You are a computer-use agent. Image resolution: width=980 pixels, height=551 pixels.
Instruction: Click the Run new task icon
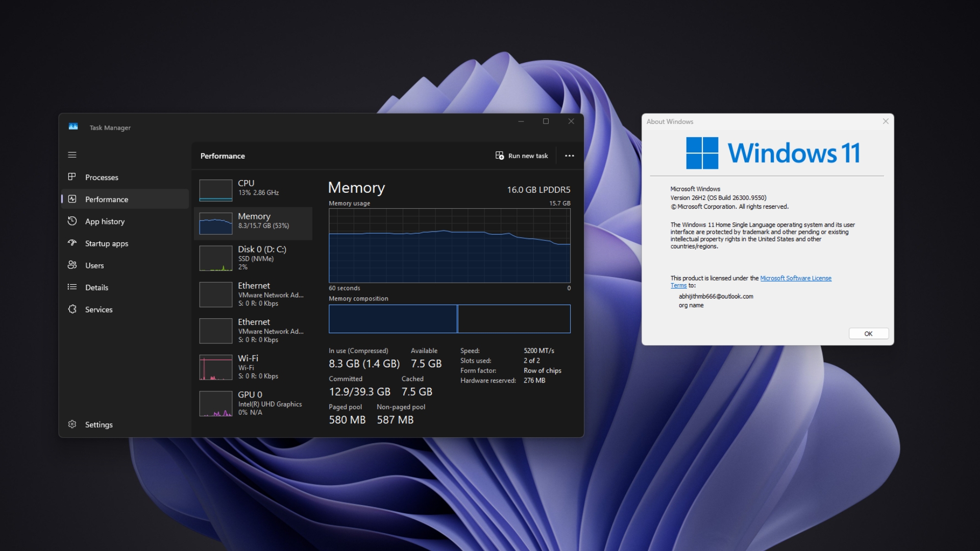499,155
